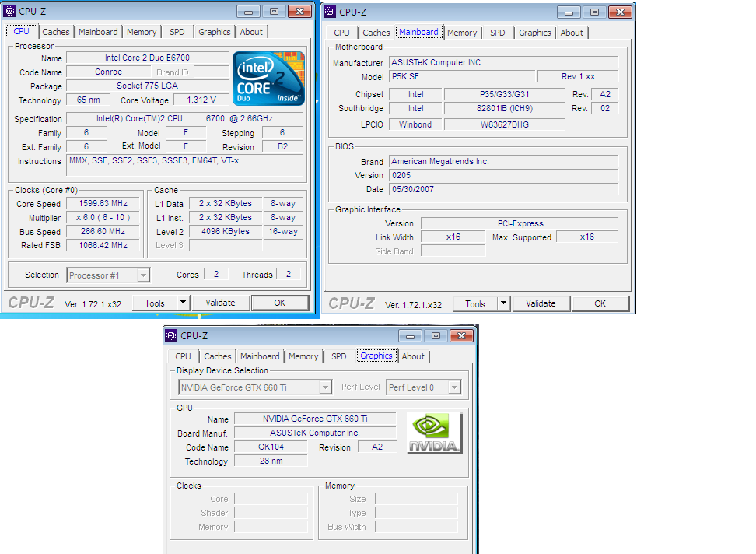Select SPD tab in the Mainboard window
The image size is (756, 554).
click(498, 33)
